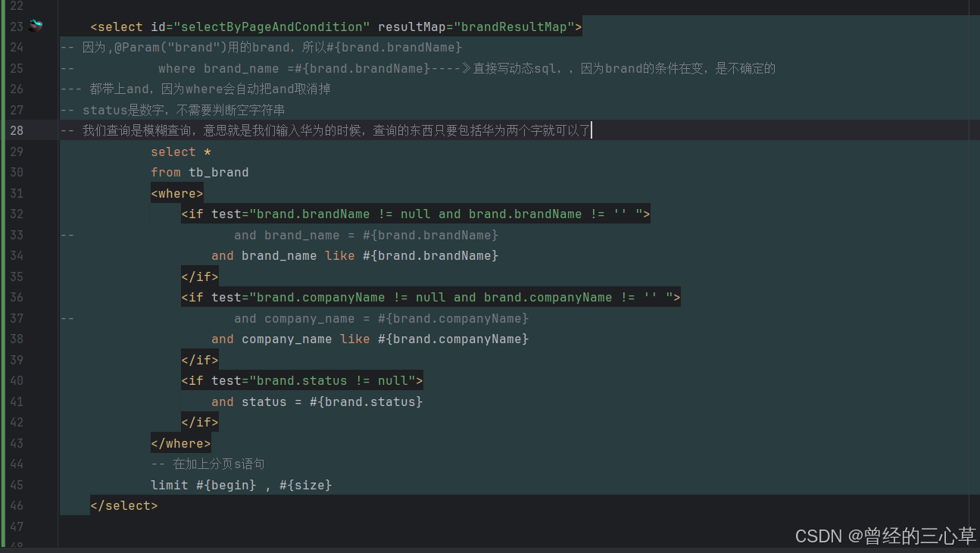Click line number 31 in the gutter
Screen dimensions: 980x553
[x=17, y=194]
